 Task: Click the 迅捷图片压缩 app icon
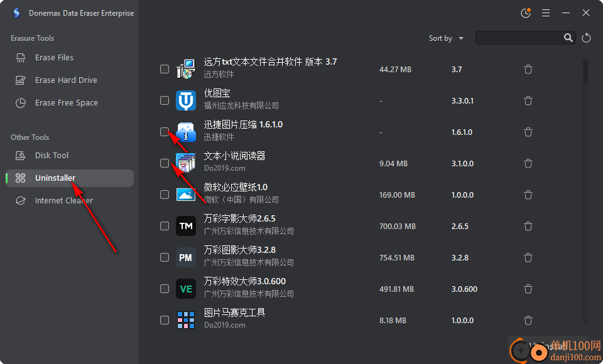tap(186, 132)
